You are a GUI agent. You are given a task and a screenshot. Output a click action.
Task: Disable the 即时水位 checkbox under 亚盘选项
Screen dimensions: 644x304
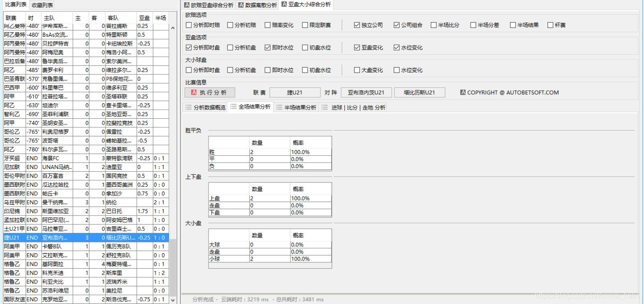point(268,48)
